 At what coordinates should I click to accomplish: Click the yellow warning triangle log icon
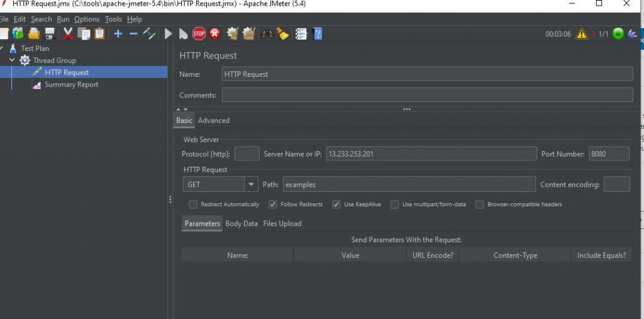[x=582, y=34]
